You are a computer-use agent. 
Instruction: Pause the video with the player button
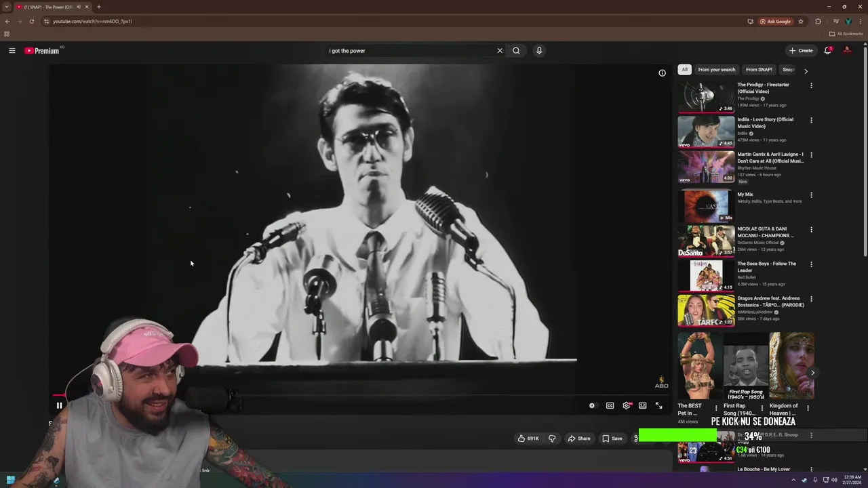[x=59, y=406]
